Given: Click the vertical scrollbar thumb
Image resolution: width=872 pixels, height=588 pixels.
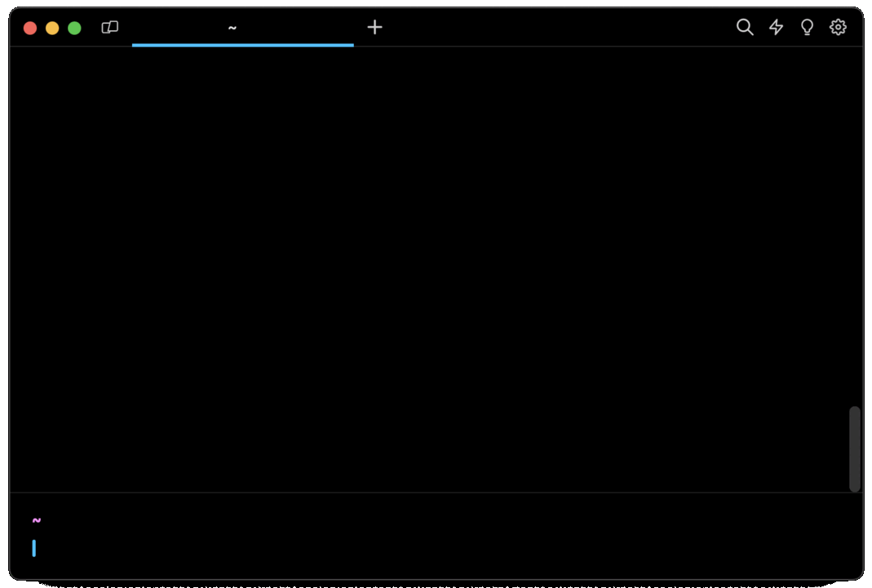Looking at the screenshot, I should point(854,449).
